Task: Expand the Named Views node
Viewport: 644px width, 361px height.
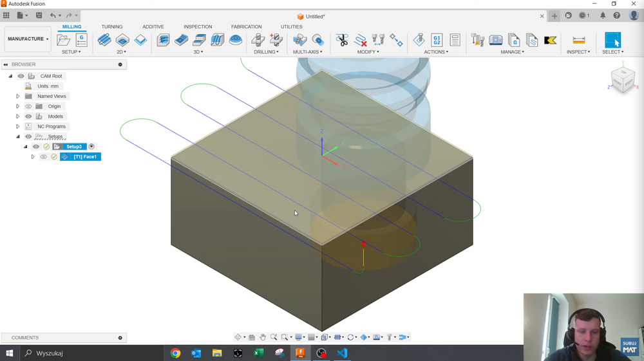Action: tap(17, 96)
